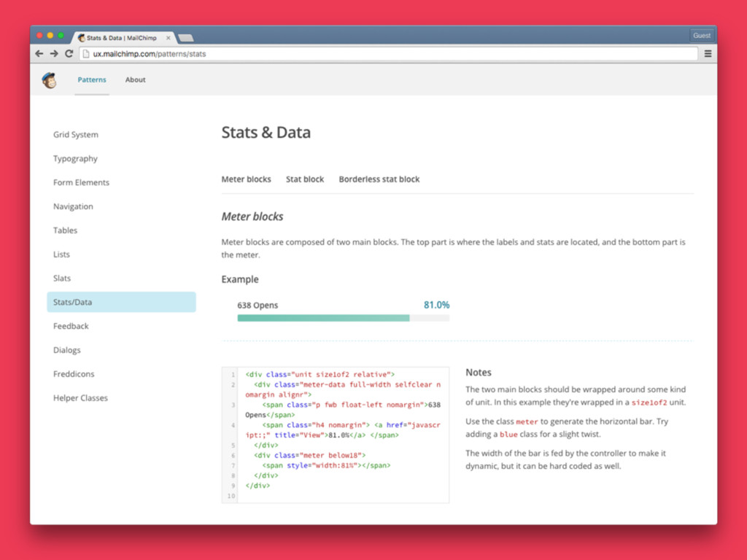Click the ux.mailchimp.com address bar
The width and height of the screenshot is (747, 560).
(387, 53)
